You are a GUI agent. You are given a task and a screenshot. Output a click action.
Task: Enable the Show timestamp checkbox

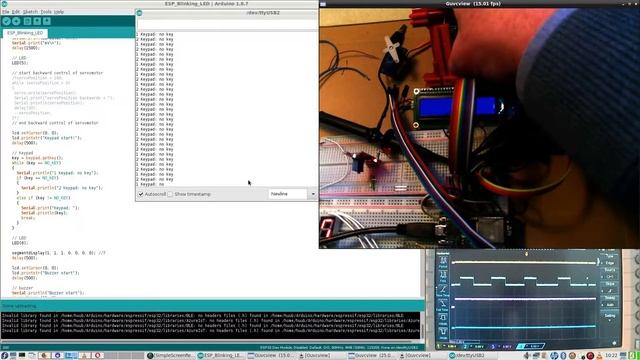[170, 194]
